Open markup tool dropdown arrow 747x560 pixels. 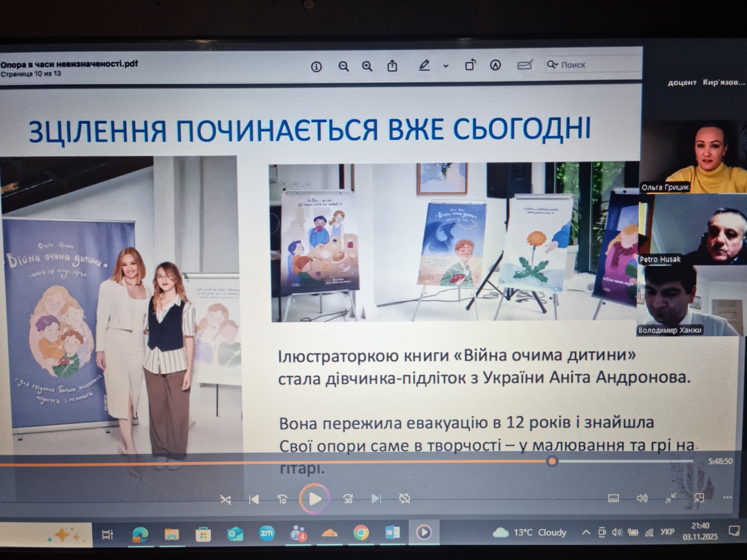446,66
